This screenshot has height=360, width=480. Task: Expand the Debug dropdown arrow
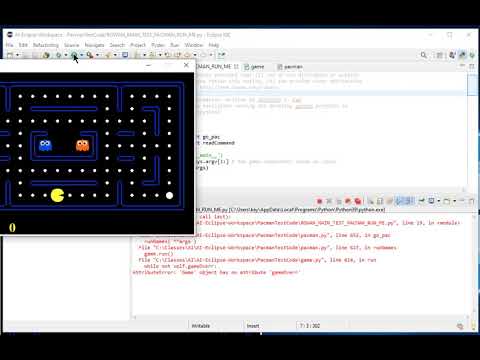pos(66,55)
